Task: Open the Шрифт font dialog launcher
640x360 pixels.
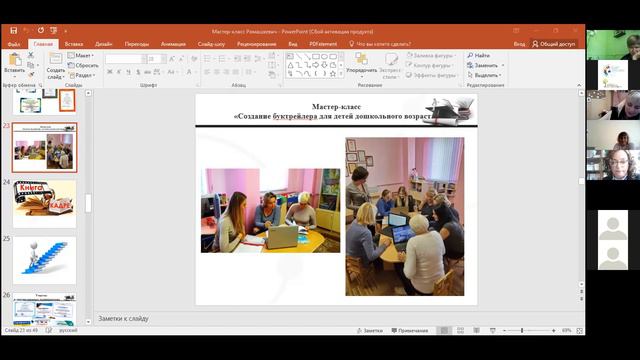Action: 198,85
